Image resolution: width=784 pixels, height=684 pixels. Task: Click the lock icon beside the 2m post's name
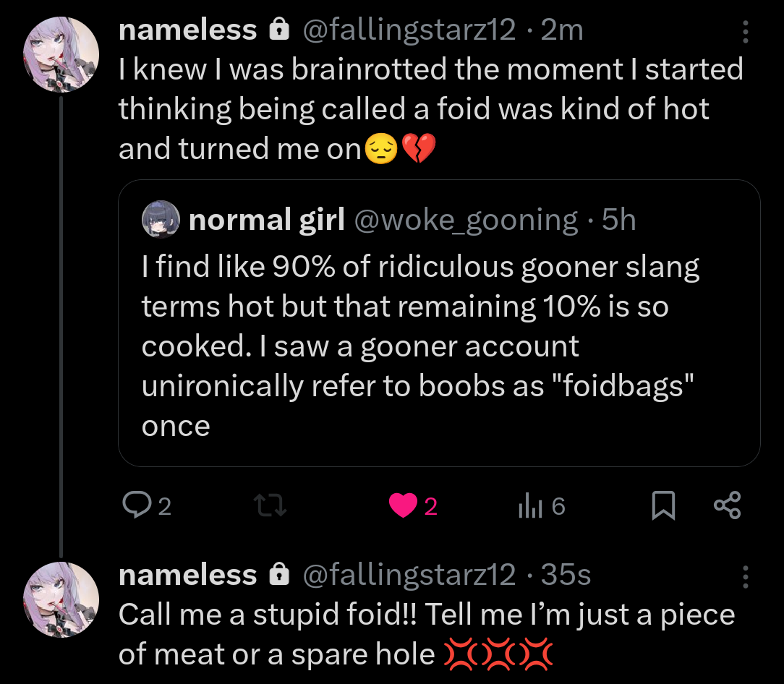point(278,30)
